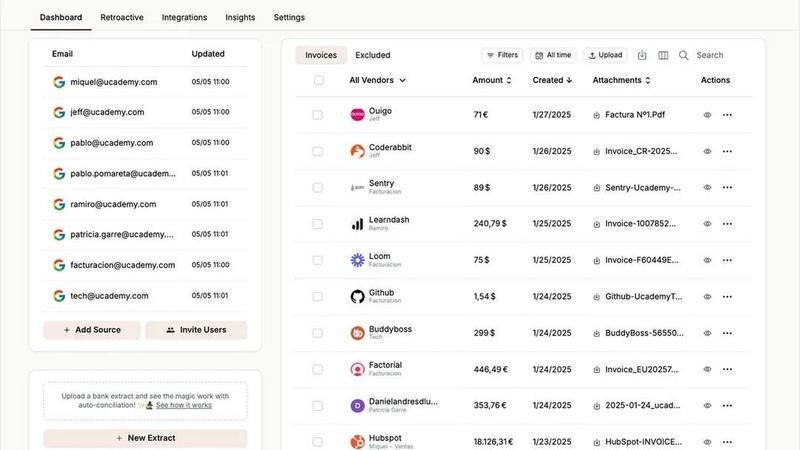Click the search magnifier icon

683,55
